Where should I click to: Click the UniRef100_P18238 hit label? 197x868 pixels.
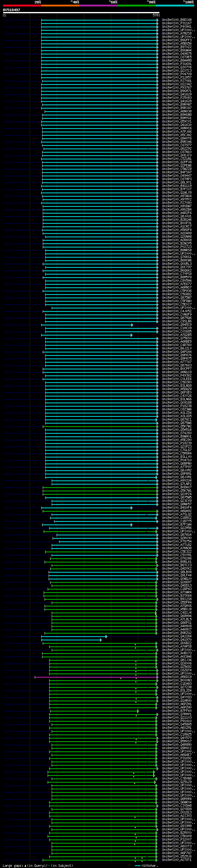pos(176,406)
